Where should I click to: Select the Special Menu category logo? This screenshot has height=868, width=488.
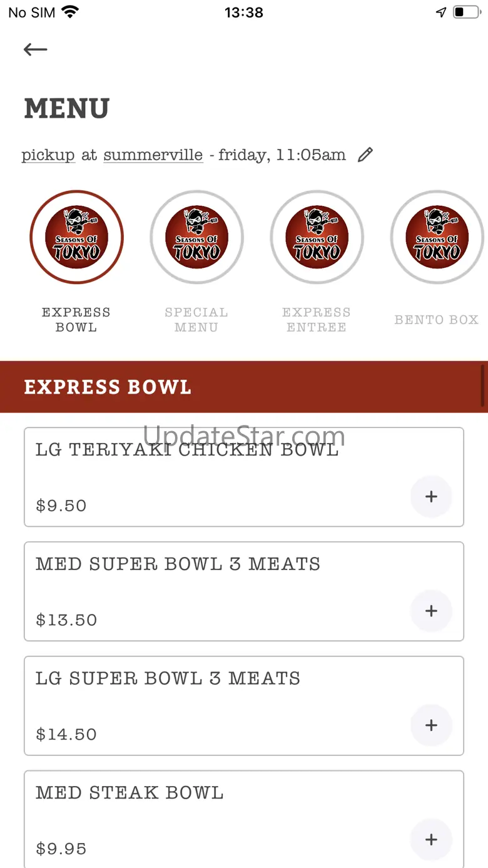pos(196,237)
